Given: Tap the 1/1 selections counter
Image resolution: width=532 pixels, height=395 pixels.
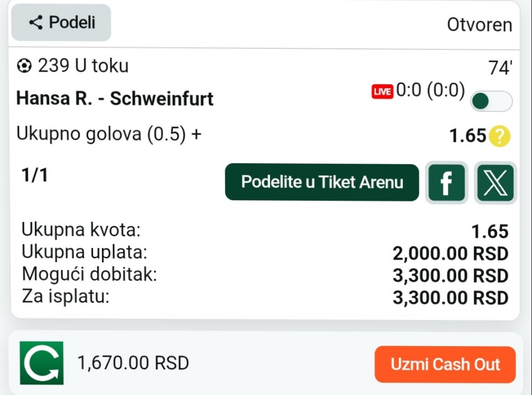Looking at the screenshot, I should click(35, 175).
